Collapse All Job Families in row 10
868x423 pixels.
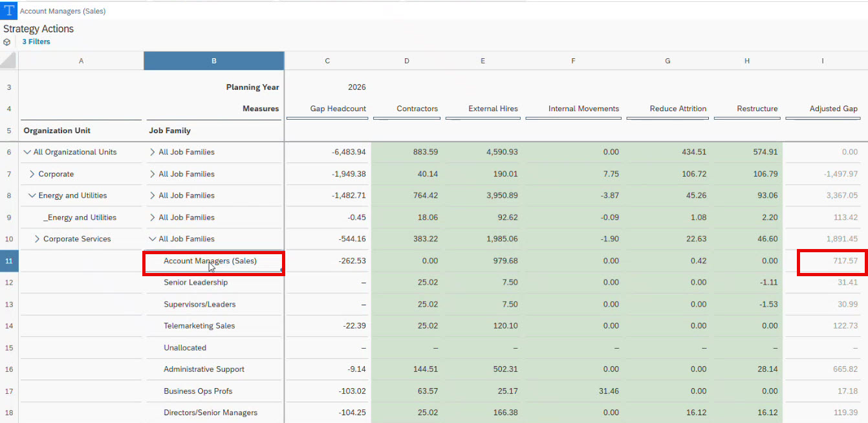click(153, 239)
